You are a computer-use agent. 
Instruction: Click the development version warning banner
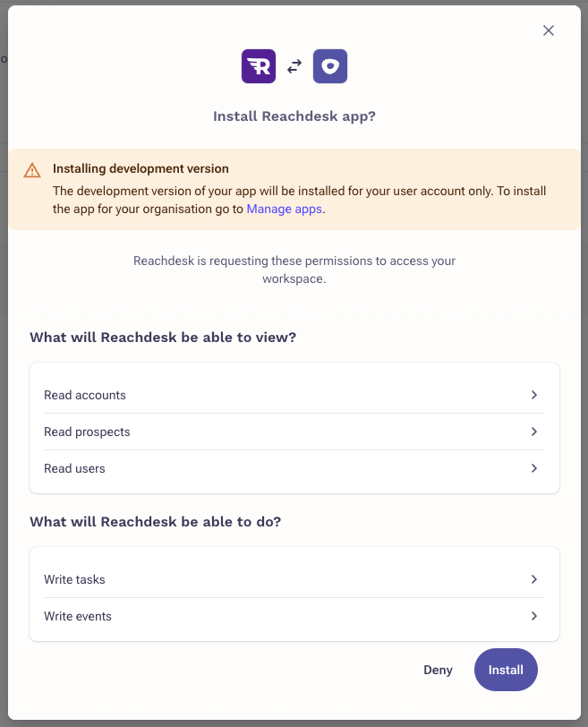(294, 187)
